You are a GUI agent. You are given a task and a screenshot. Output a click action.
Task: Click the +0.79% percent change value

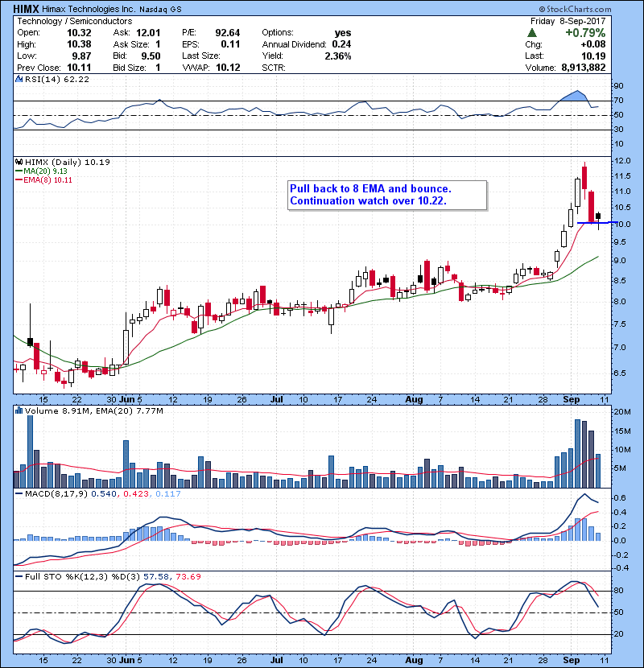click(585, 33)
